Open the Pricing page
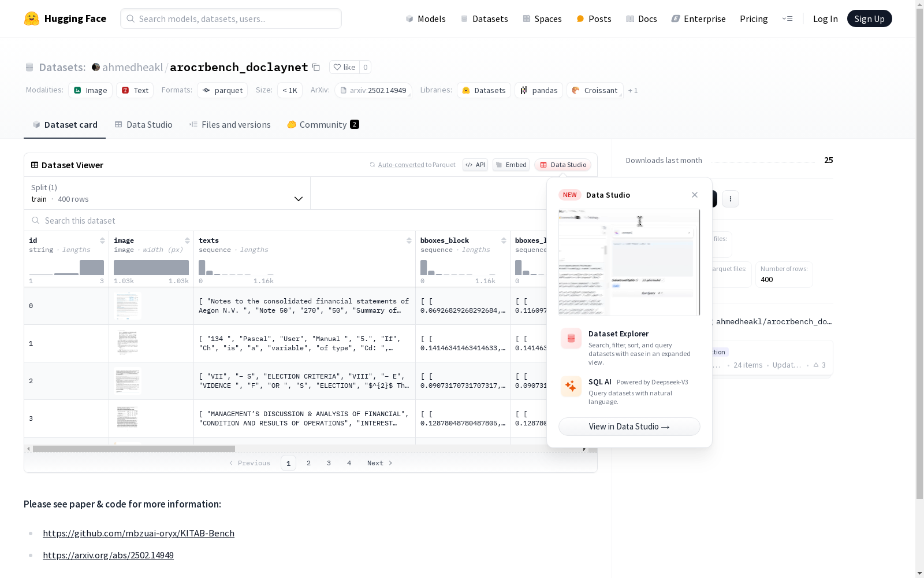The width and height of the screenshot is (924, 578). [754, 18]
